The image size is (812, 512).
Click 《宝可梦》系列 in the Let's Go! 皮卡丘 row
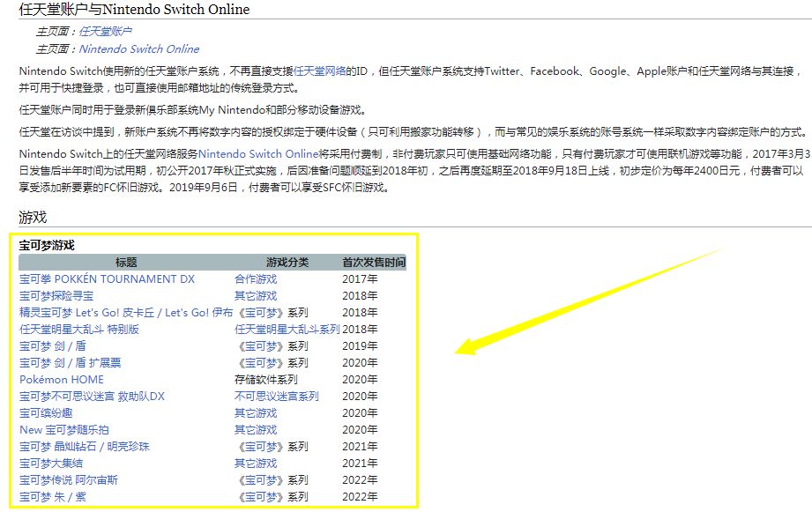tap(273, 313)
